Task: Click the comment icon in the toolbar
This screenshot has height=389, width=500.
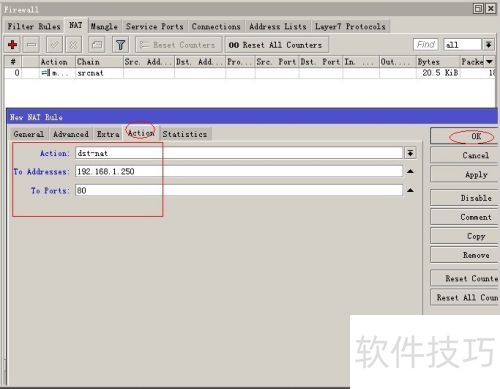Action: 97,45
